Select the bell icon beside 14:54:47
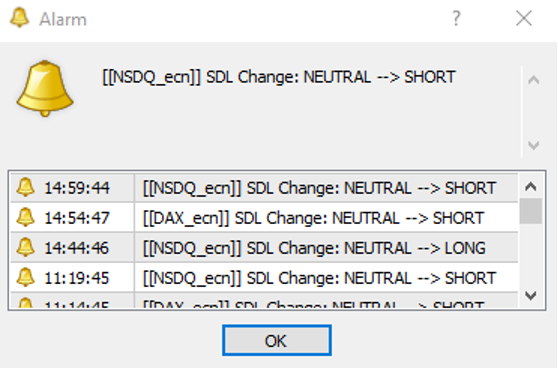Image resolution: width=558 pixels, height=368 pixels. tap(26, 217)
